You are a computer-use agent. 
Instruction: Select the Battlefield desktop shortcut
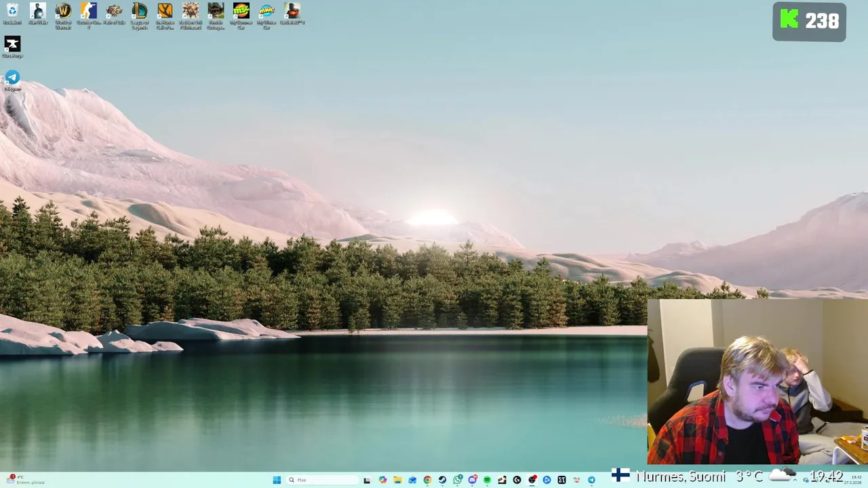(292, 14)
